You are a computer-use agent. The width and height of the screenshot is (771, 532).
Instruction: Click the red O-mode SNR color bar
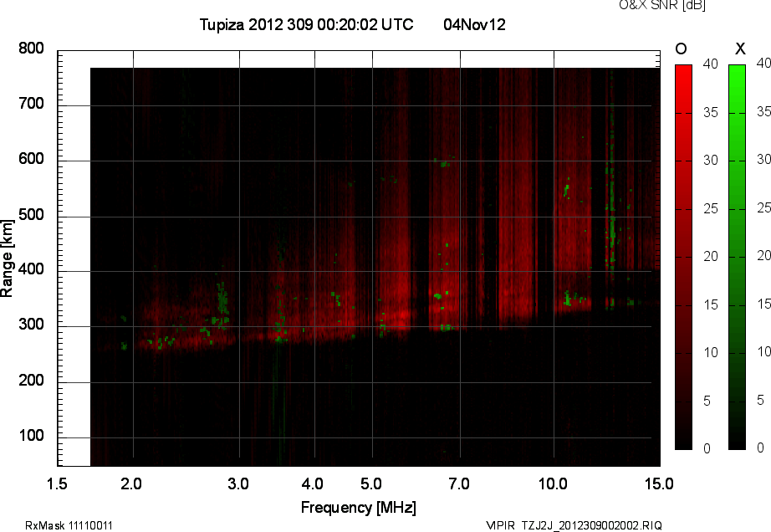683,256
